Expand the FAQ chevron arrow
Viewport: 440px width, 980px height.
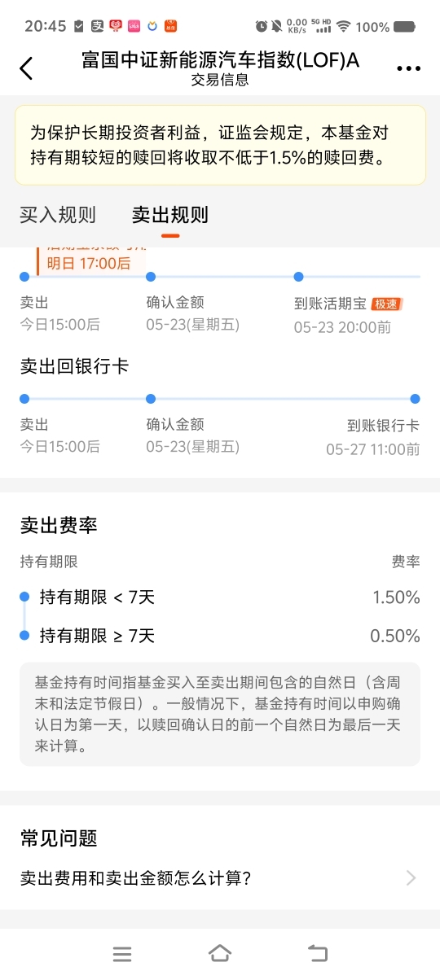[411, 878]
